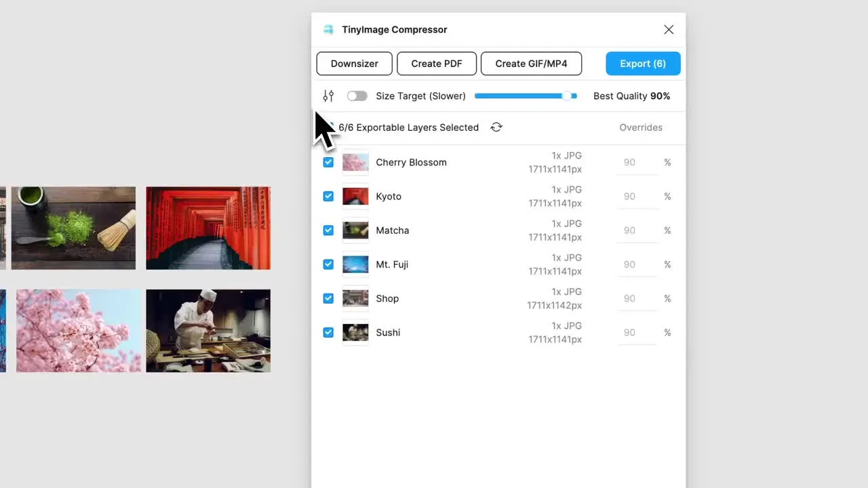Close the TinyImage Compressor panel
This screenshot has width=868, height=488.
tap(669, 30)
